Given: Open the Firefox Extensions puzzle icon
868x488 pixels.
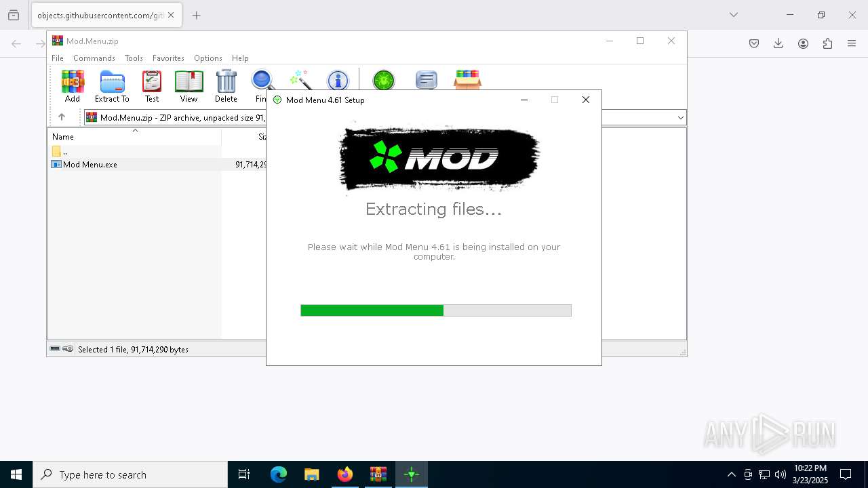Looking at the screenshot, I should click(827, 43).
